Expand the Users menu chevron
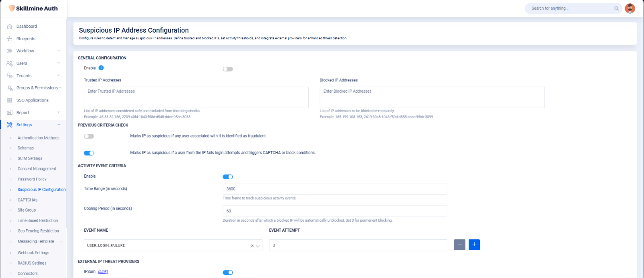 tap(59, 63)
